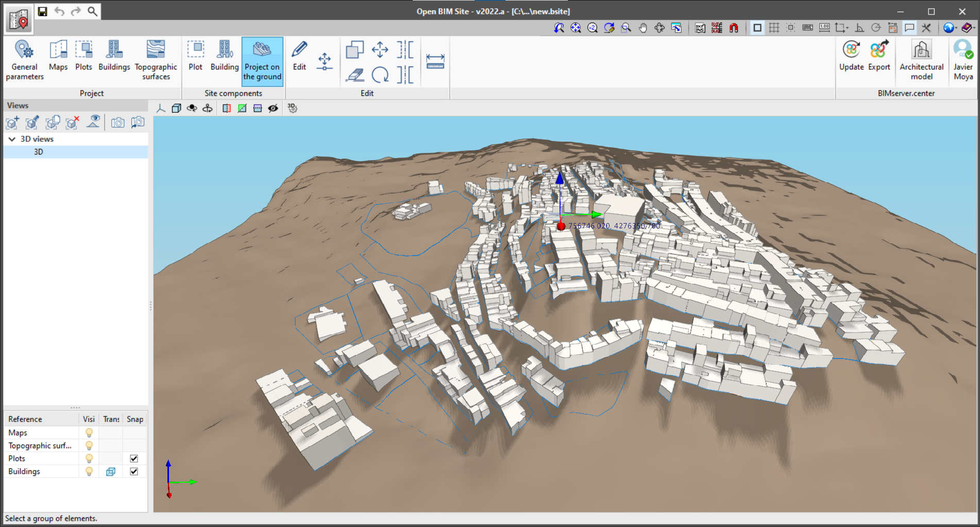Screen dimensions: 980x527
Task: Select the Building site component tool
Action: (x=225, y=58)
